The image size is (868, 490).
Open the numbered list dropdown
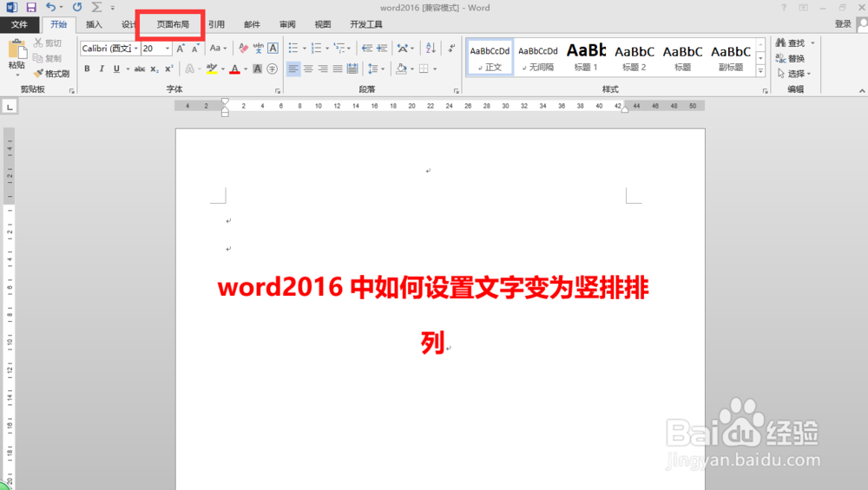tap(327, 49)
